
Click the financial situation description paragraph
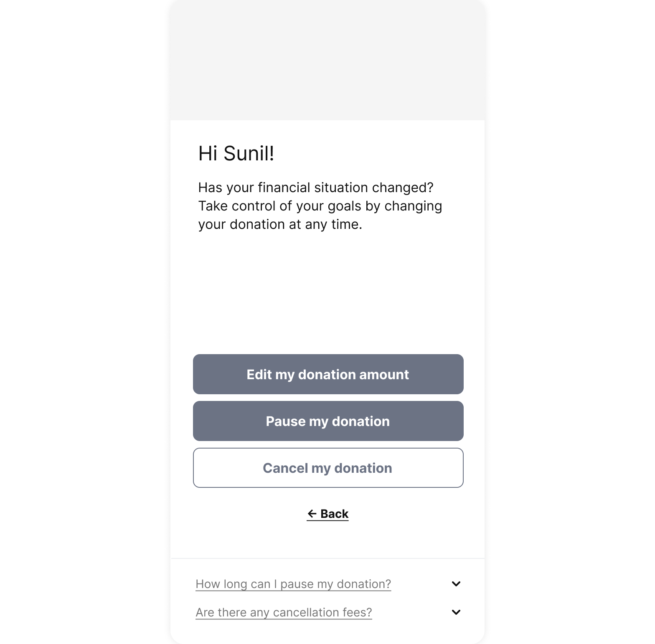pos(320,206)
